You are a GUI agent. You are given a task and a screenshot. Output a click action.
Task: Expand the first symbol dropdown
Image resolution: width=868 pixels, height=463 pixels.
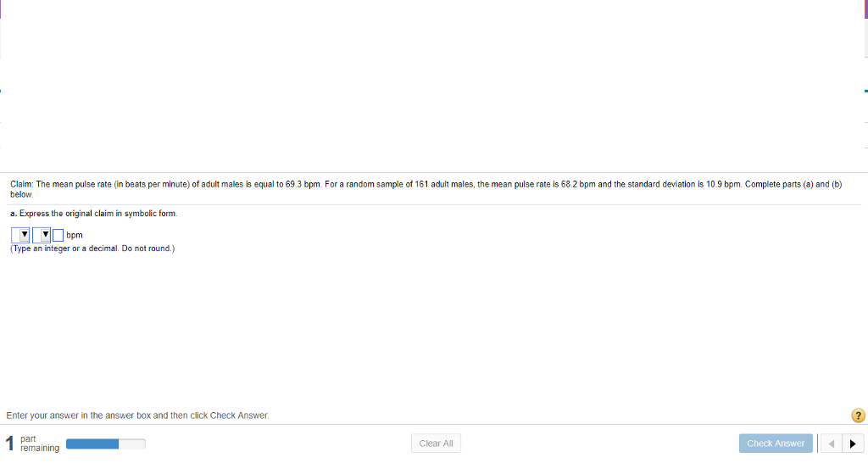(x=21, y=235)
